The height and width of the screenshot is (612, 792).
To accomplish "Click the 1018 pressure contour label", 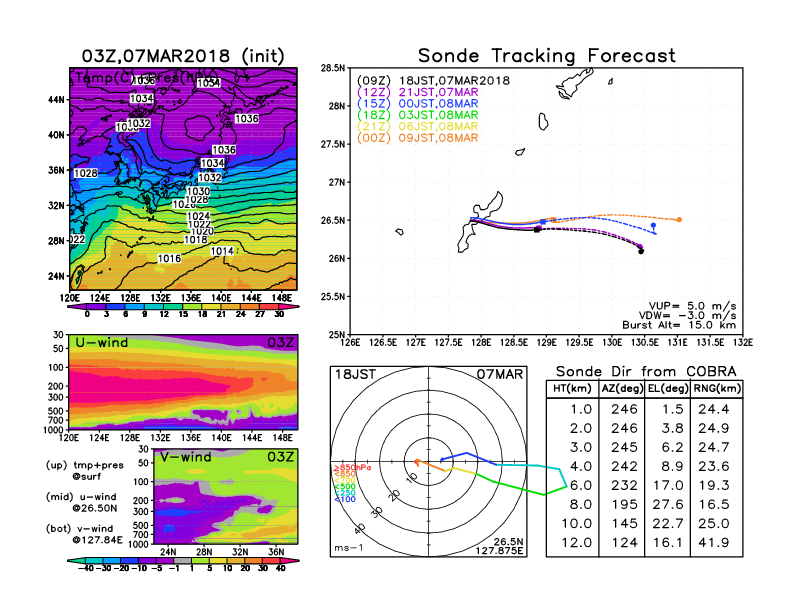I will (195, 239).
